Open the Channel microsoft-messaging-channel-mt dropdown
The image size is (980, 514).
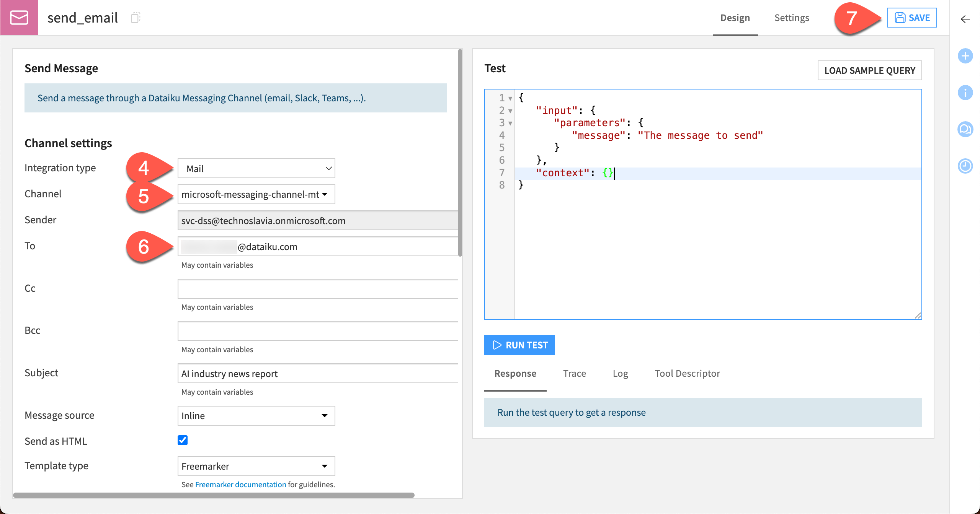point(256,194)
